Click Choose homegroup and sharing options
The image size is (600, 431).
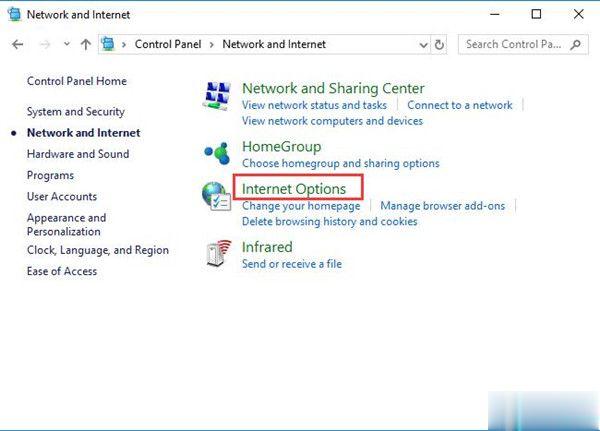pyautogui.click(x=341, y=163)
